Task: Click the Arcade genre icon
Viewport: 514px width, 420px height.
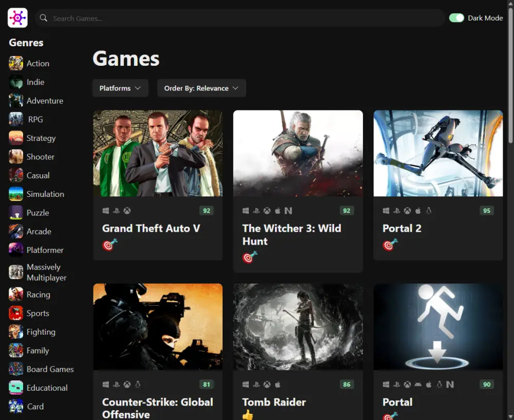Action: (x=16, y=231)
